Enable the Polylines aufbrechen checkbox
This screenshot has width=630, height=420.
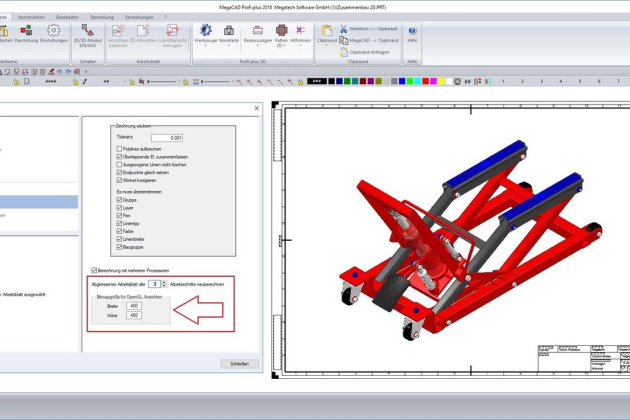coord(120,148)
